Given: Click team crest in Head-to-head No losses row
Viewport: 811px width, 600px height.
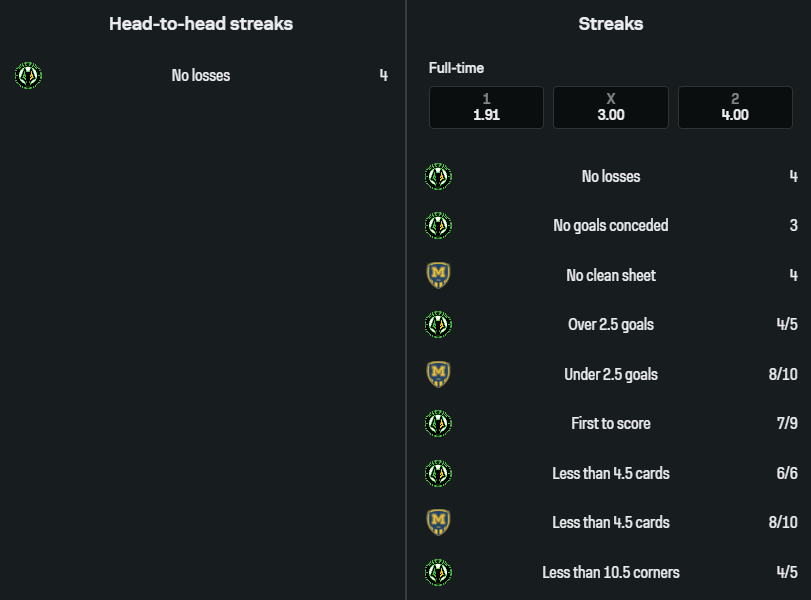Looking at the screenshot, I should pos(28,75).
